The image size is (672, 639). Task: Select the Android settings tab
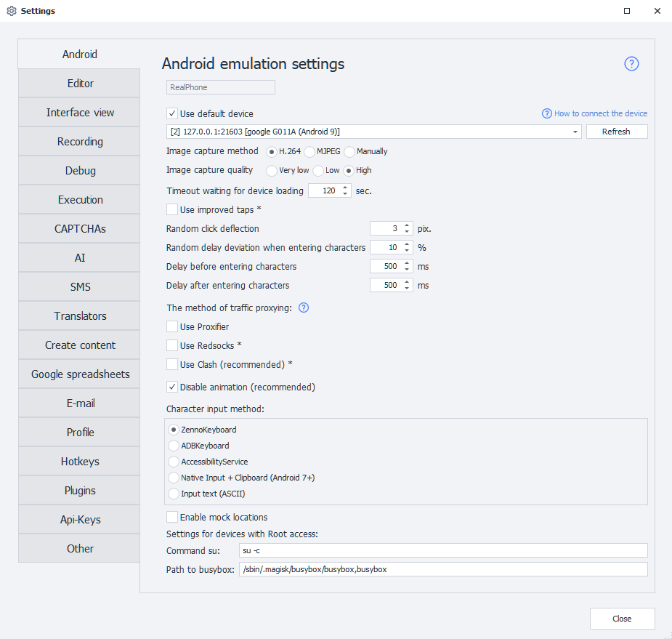click(x=80, y=54)
